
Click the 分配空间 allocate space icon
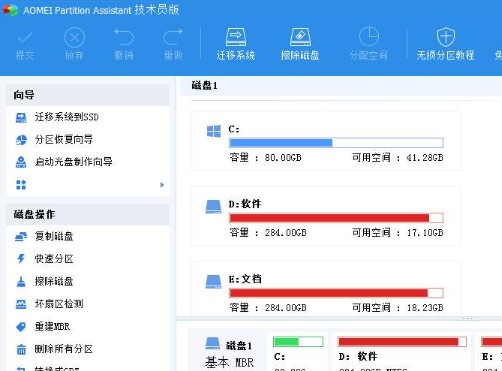pyautogui.click(x=368, y=36)
